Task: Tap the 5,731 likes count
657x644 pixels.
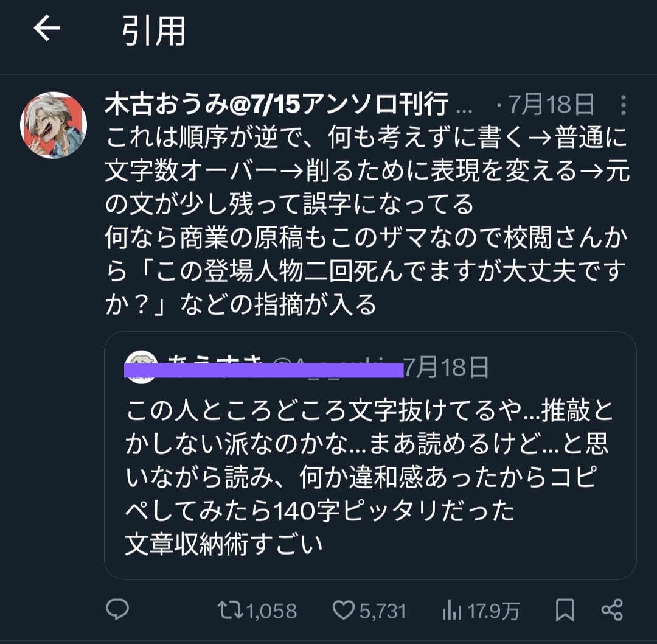Action: pyautogui.click(x=382, y=611)
